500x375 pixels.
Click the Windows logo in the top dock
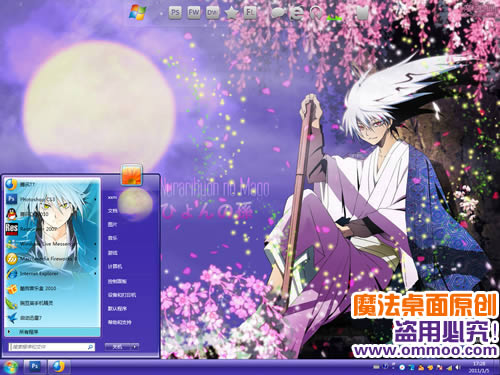(x=138, y=13)
